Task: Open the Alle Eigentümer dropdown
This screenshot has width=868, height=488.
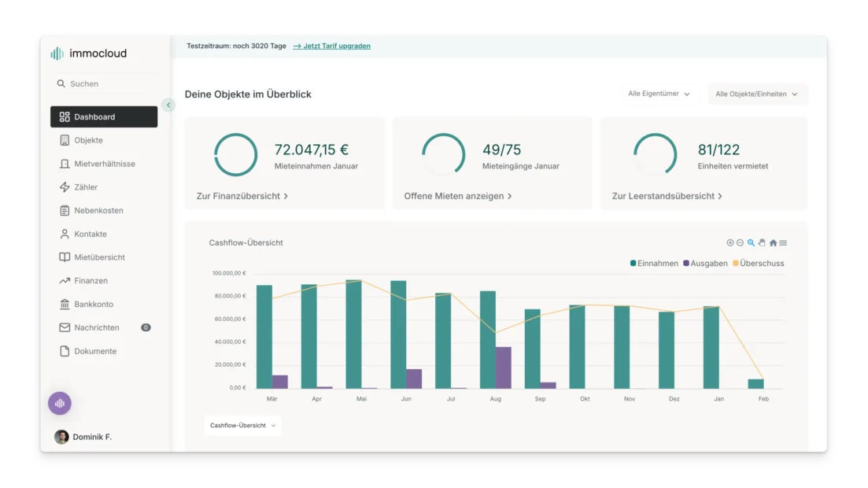Action: click(x=659, y=94)
